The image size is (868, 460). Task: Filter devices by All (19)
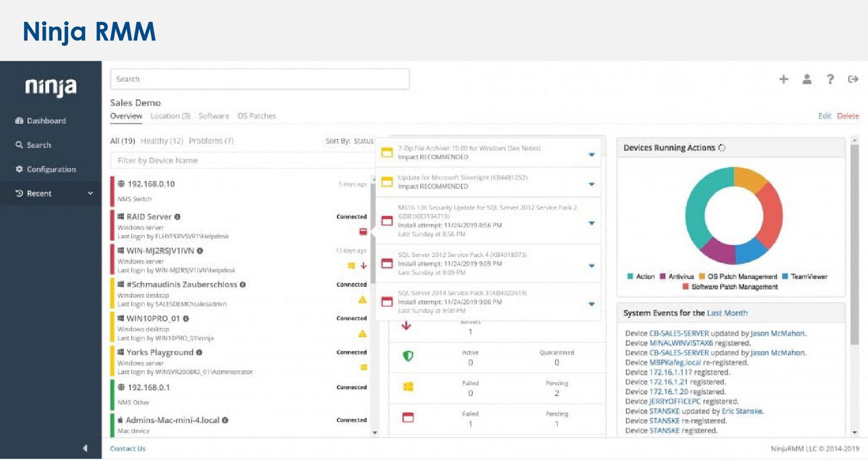click(123, 141)
